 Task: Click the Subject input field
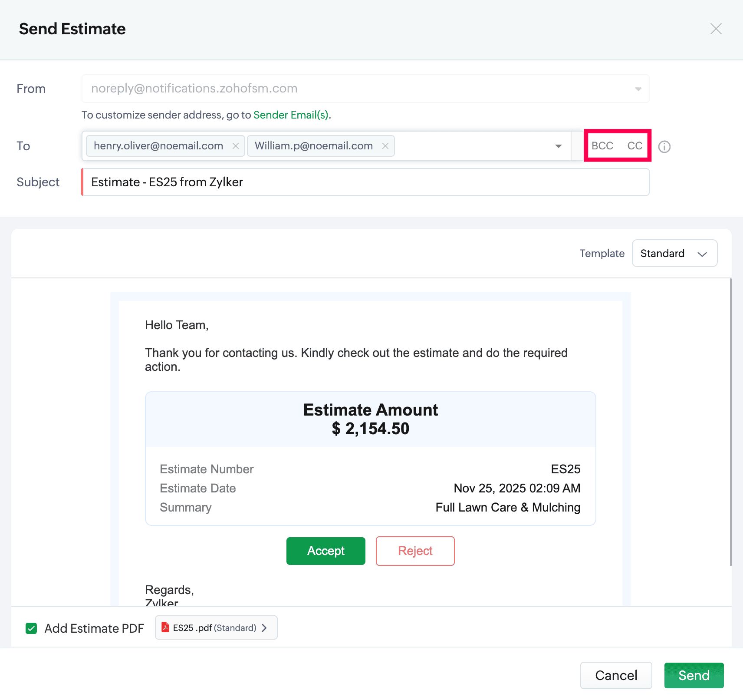(365, 182)
